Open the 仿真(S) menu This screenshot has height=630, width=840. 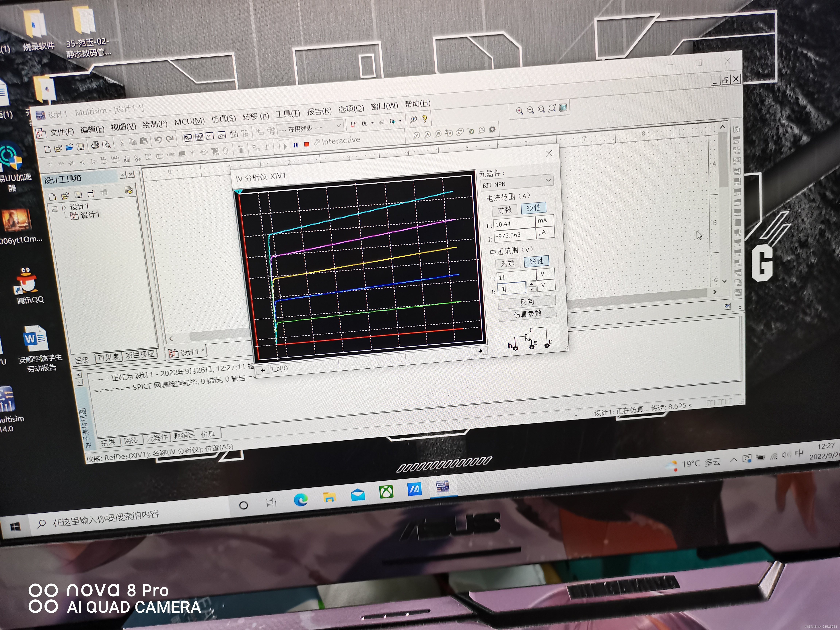(223, 119)
